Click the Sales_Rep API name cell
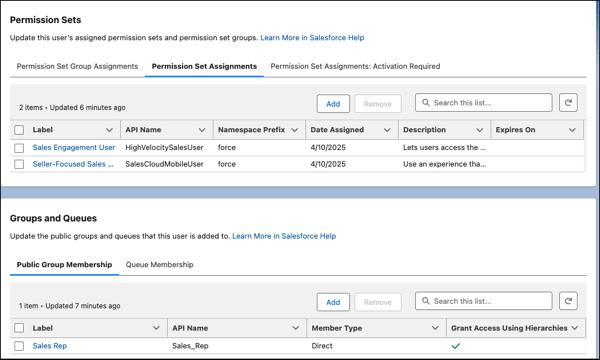The image size is (600, 360). 190,346
